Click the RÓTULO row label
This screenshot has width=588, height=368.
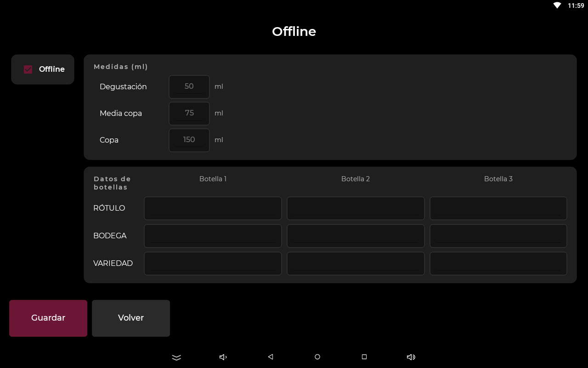[x=109, y=208]
